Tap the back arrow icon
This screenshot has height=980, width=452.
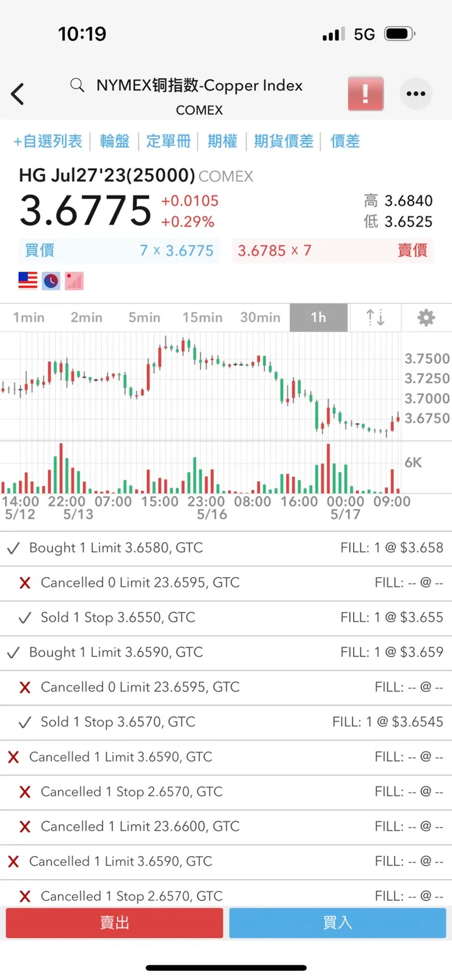pos(18,94)
